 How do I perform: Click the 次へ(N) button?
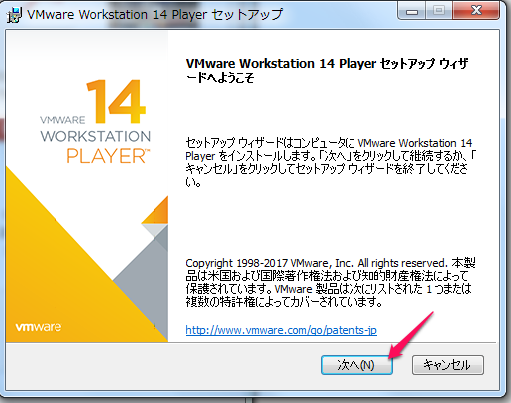pos(357,365)
